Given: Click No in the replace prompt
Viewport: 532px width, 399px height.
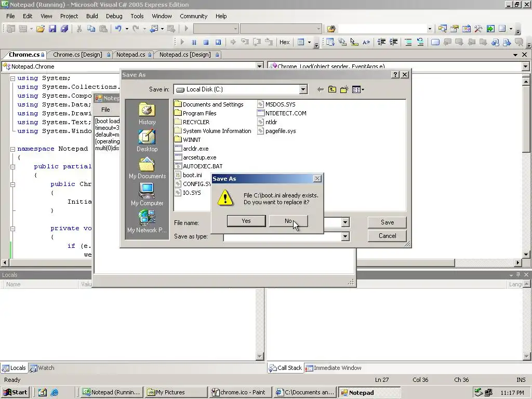Looking at the screenshot, I should coord(288,221).
